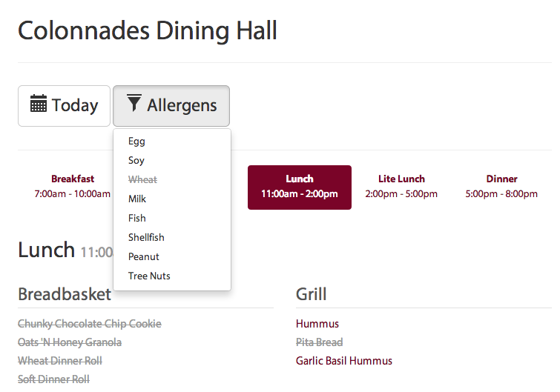Open the Chunky Chocolate Chip Cookie item
Viewport: 560px width, 392px height.
click(90, 324)
